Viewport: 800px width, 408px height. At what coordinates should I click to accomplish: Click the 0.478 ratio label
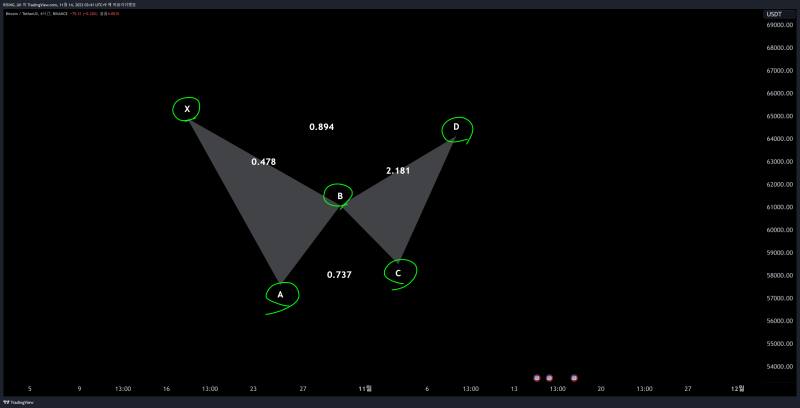tap(264, 161)
